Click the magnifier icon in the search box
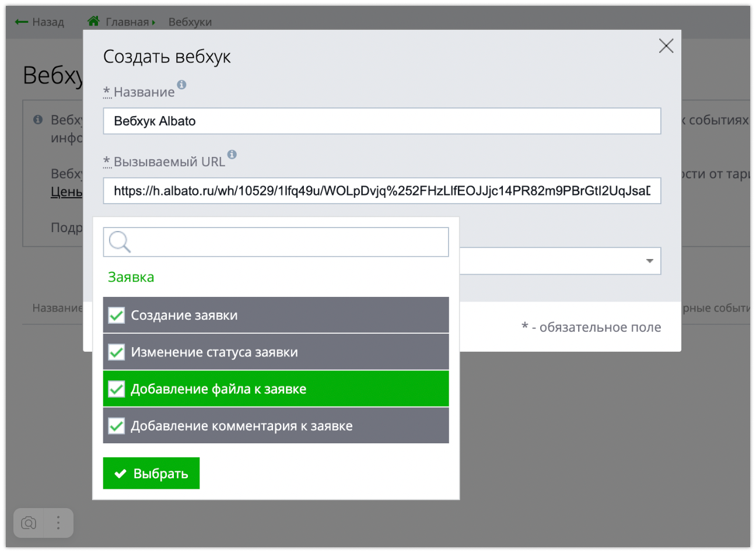Image resolution: width=756 pixels, height=553 pixels. pos(120,242)
